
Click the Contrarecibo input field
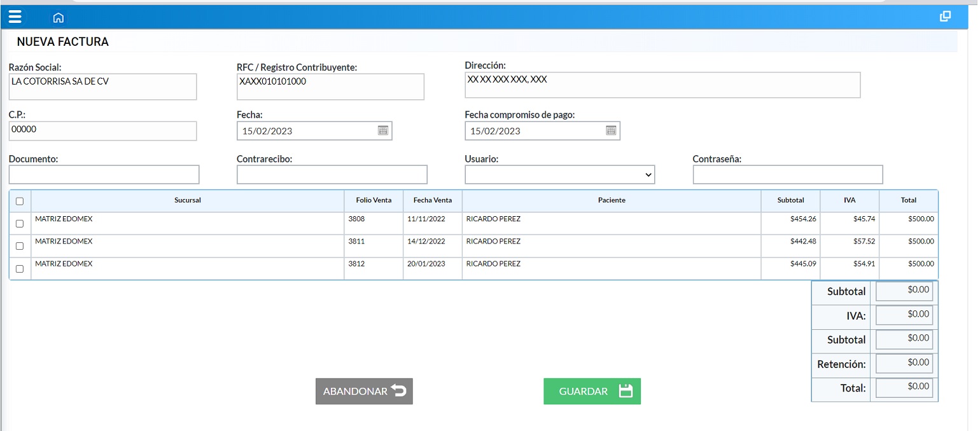(332, 175)
